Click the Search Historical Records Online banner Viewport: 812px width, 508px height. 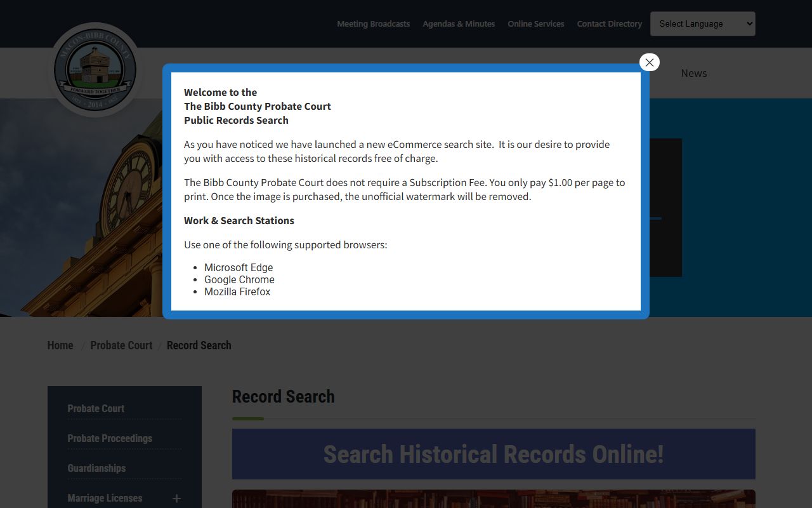coord(494,454)
